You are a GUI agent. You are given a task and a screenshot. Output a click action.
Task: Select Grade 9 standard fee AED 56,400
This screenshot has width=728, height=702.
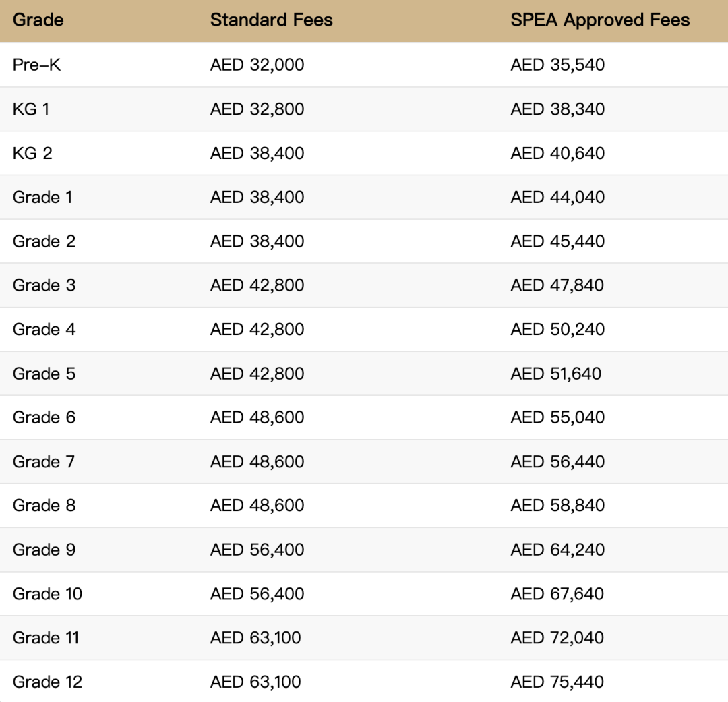pyautogui.click(x=257, y=550)
